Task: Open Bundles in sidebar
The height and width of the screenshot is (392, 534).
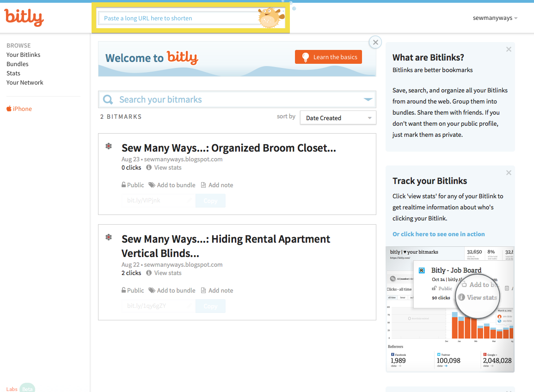Action: 18,64
